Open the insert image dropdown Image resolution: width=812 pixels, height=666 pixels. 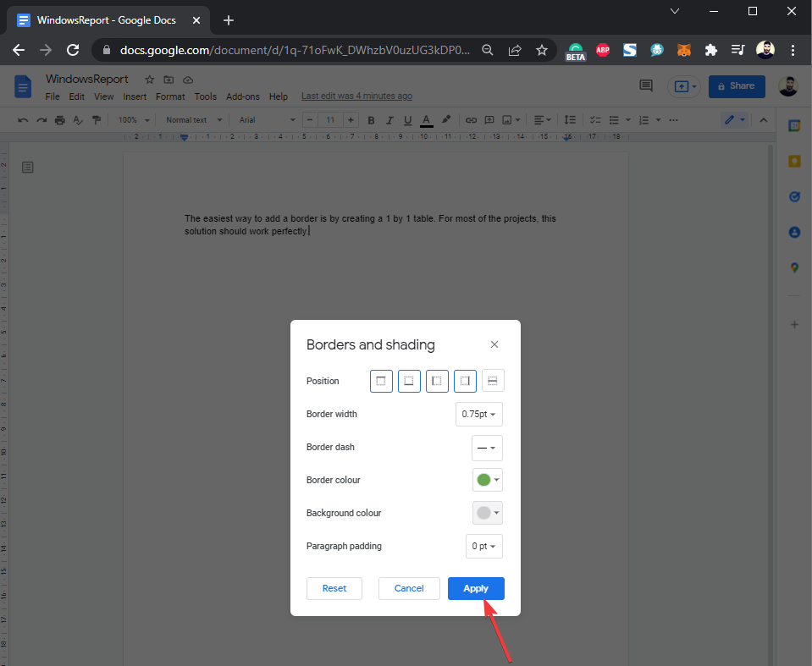click(x=511, y=120)
